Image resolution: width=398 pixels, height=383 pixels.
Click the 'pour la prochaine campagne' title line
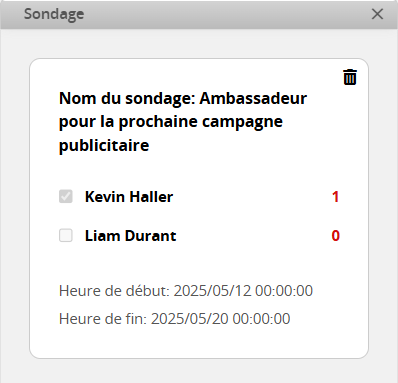click(171, 122)
